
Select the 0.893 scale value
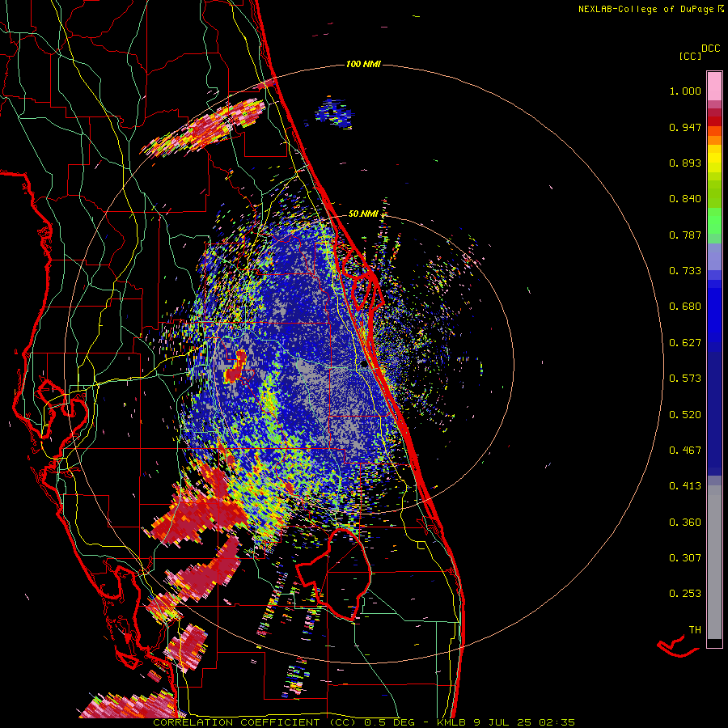685,163
